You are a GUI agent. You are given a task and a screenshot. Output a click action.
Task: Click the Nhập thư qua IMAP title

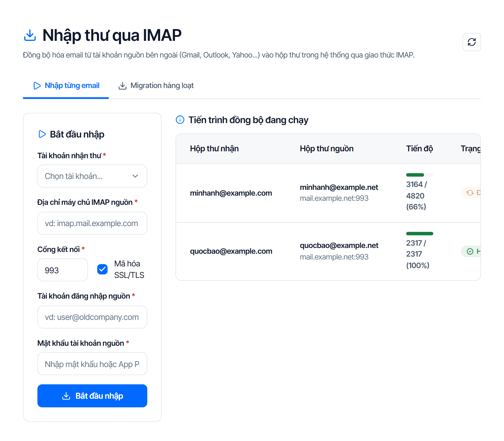pos(112,35)
